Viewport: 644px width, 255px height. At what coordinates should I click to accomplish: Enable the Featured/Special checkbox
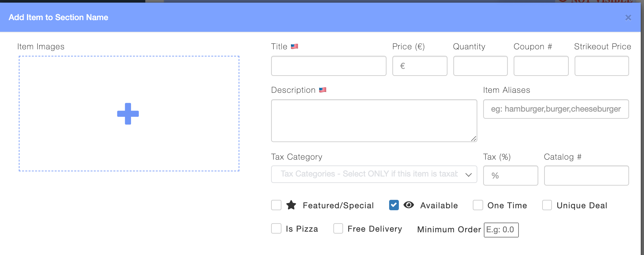(x=276, y=205)
